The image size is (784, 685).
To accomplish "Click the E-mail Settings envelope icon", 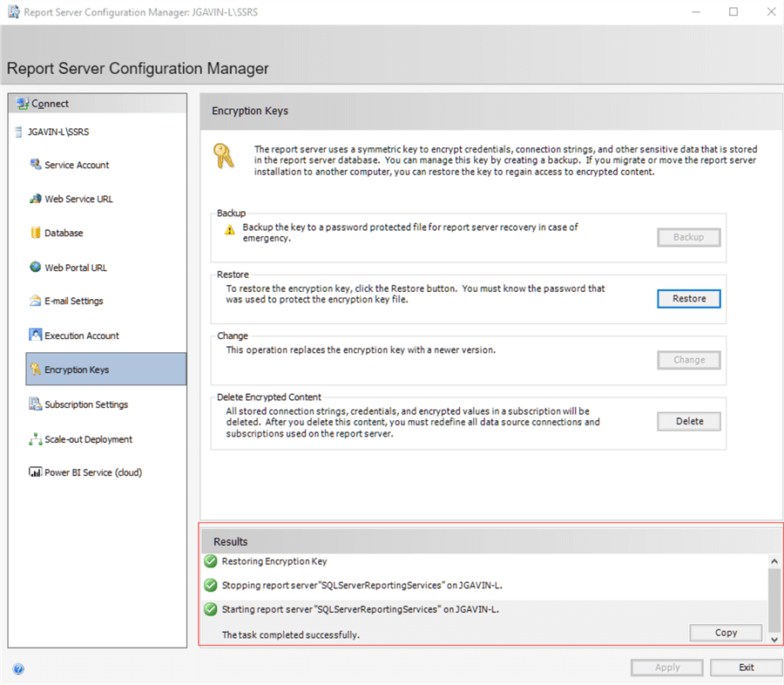I will 35,301.
